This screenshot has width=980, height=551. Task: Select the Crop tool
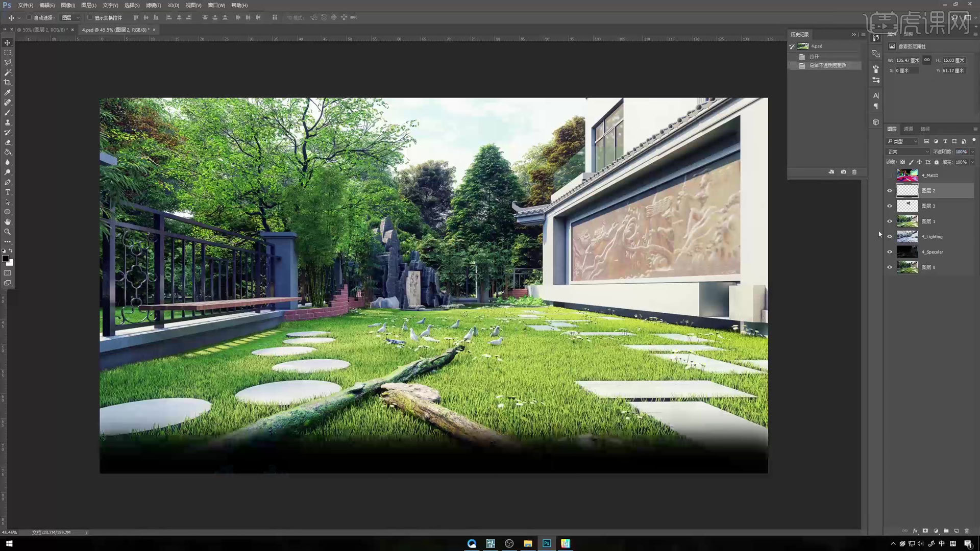tap(8, 83)
